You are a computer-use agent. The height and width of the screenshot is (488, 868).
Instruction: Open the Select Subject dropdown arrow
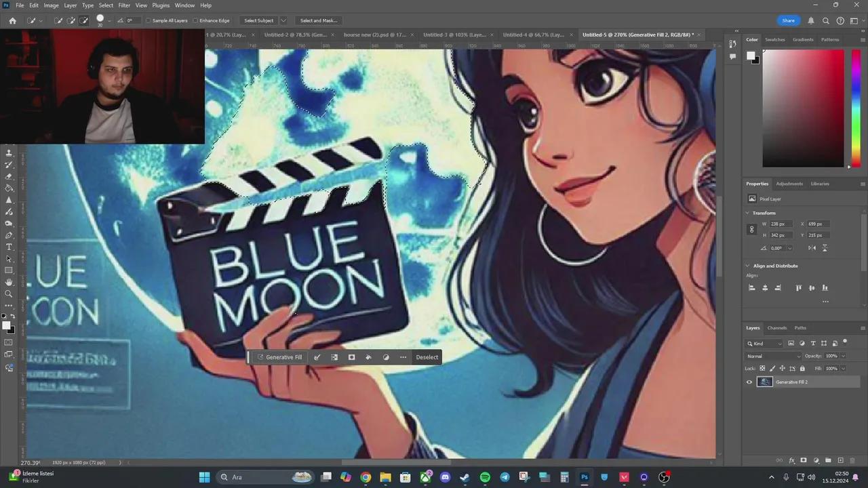283,20
